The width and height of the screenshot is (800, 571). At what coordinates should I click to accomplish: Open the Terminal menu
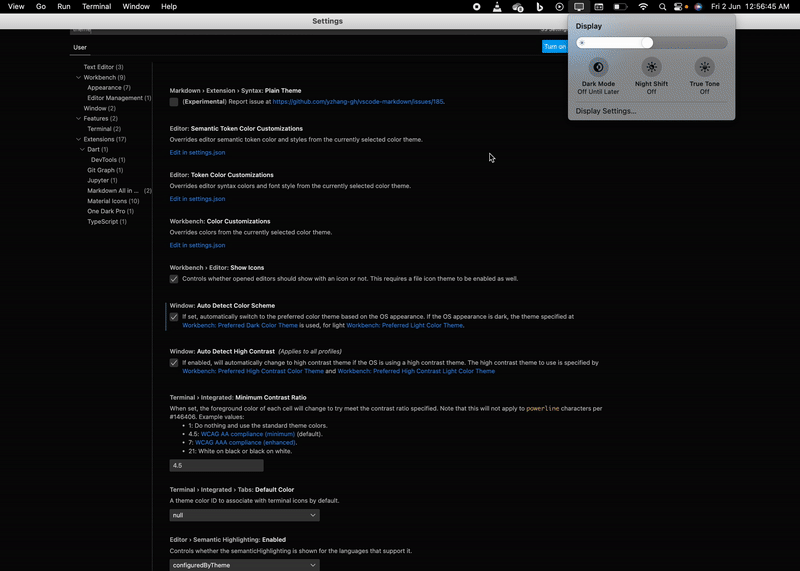96,7
